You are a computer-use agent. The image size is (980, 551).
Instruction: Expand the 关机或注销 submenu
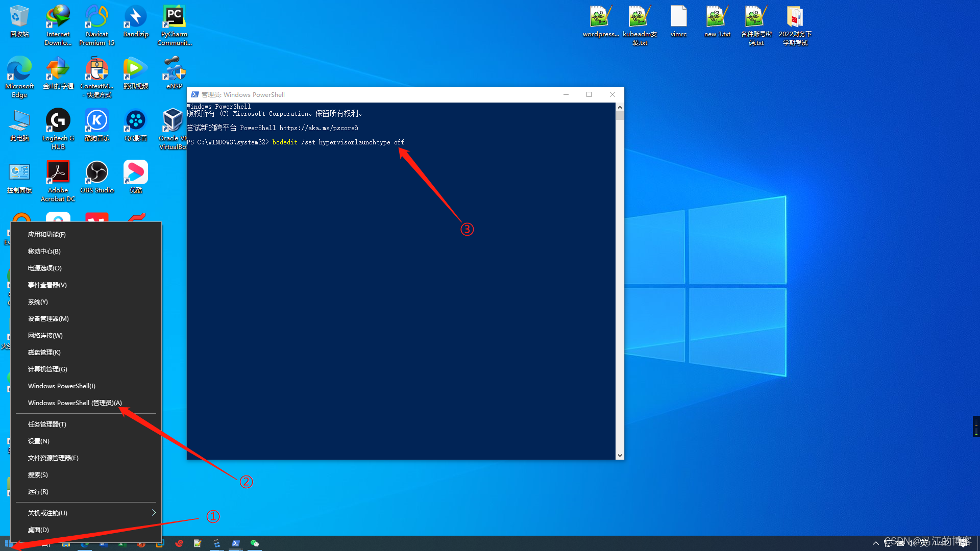[47, 513]
